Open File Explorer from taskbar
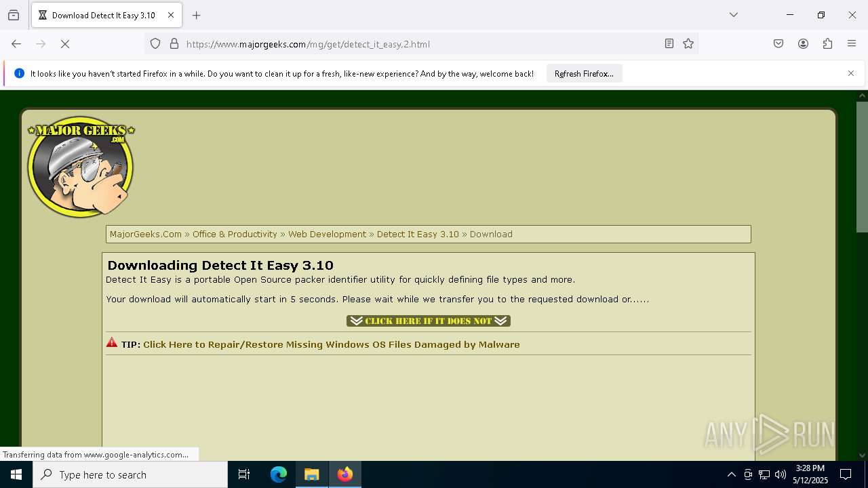This screenshot has width=868, height=488. 311,474
